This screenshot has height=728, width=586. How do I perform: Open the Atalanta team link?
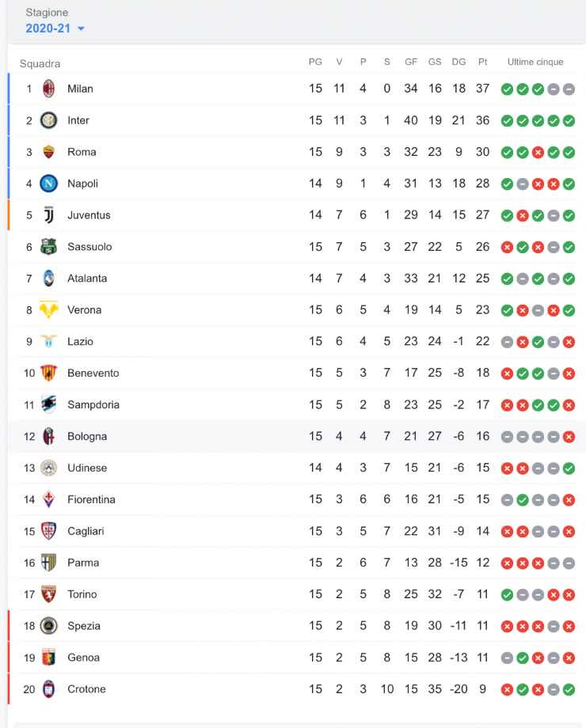tap(87, 279)
